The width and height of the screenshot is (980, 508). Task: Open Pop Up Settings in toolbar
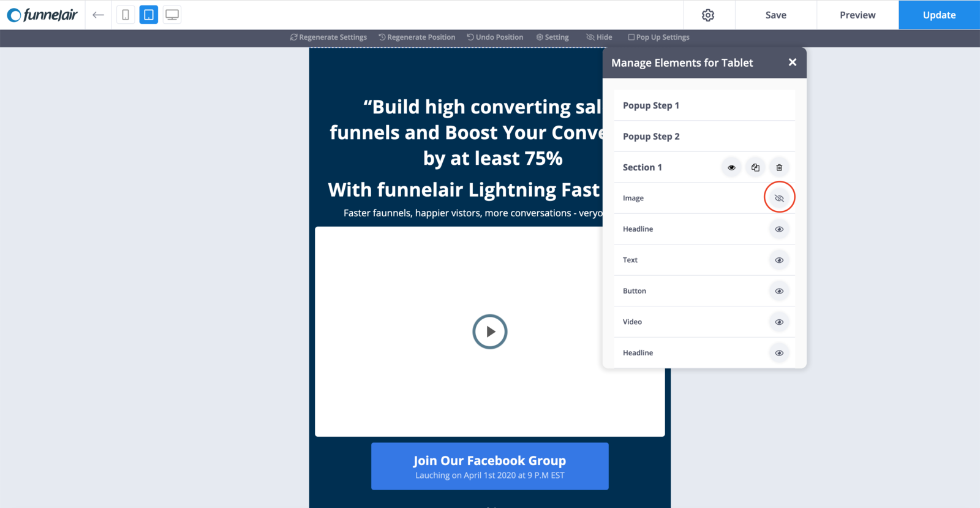click(x=658, y=37)
